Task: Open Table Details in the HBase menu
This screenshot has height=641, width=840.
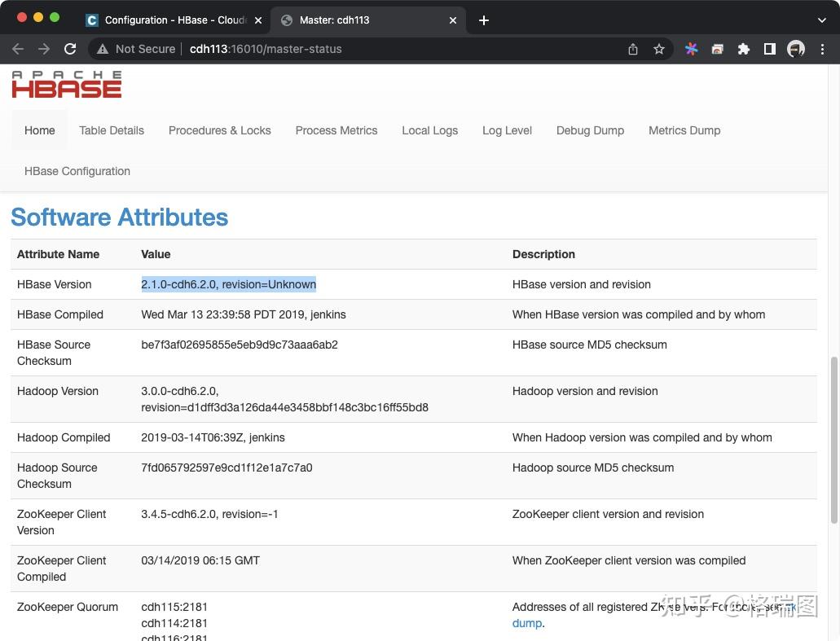Action: click(x=111, y=130)
